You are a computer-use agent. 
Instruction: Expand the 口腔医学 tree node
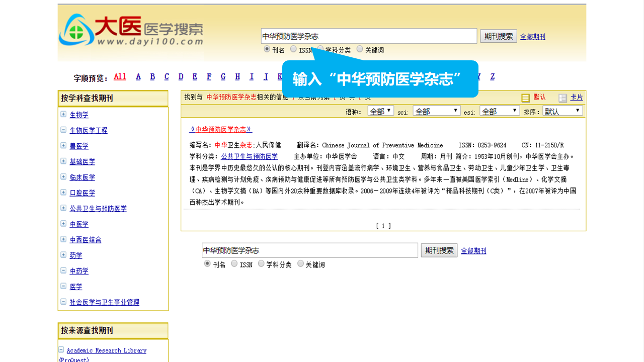click(63, 192)
